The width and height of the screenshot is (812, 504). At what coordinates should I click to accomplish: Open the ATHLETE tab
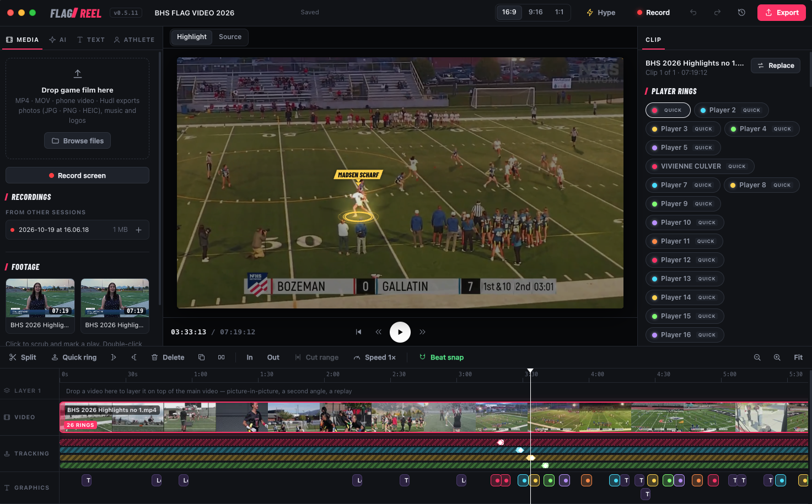[x=134, y=40]
